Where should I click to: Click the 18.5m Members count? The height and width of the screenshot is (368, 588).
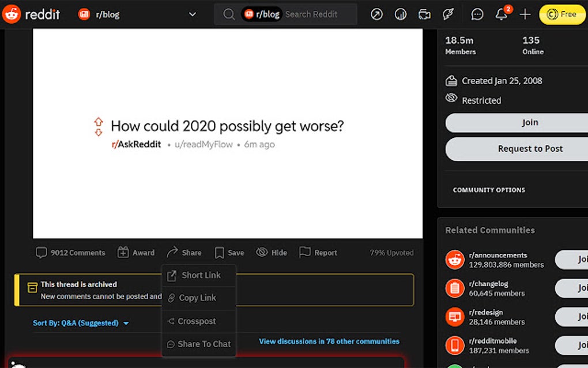461,46
